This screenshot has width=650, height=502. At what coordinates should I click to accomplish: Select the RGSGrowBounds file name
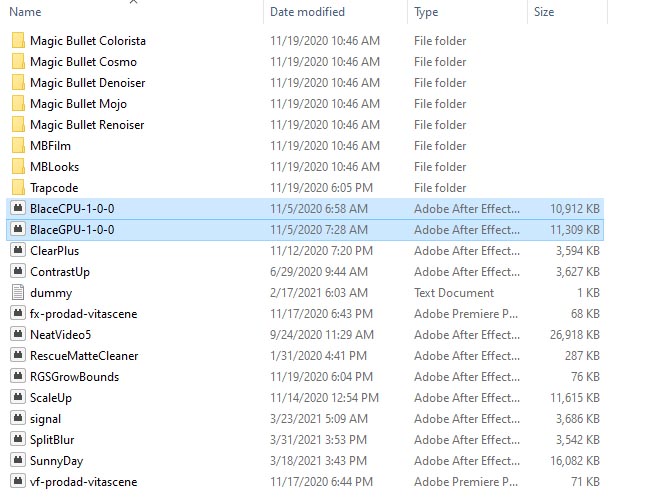(x=75, y=377)
